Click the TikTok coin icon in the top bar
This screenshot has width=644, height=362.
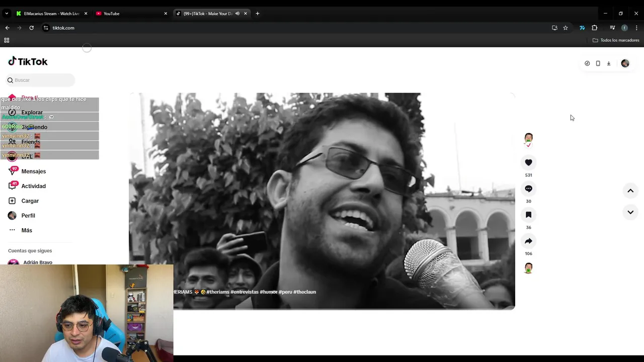[x=587, y=63]
